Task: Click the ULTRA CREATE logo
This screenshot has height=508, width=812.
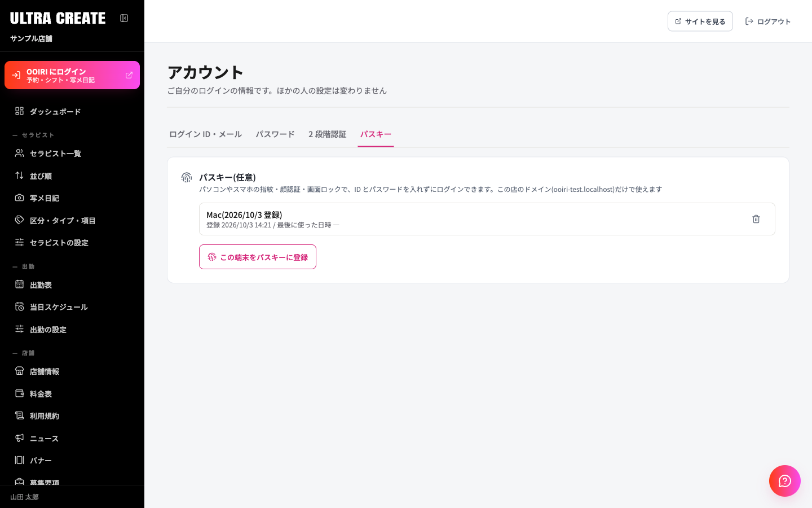Action: [x=58, y=18]
